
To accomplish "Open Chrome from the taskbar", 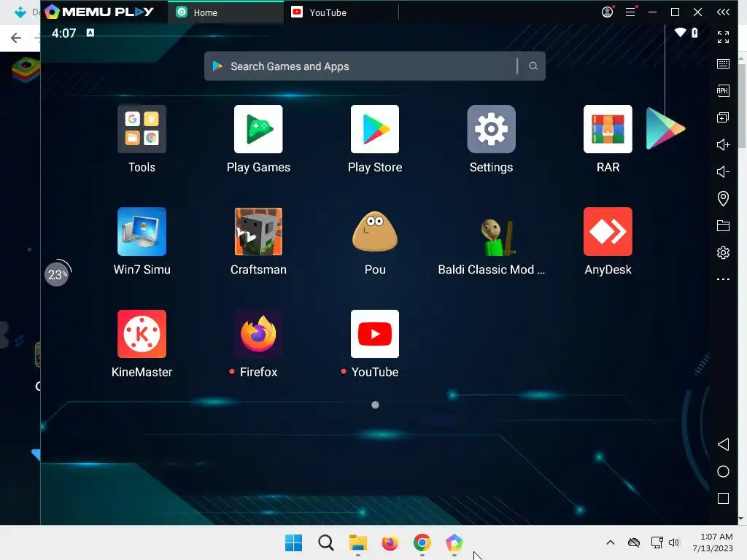I will coord(422,542).
